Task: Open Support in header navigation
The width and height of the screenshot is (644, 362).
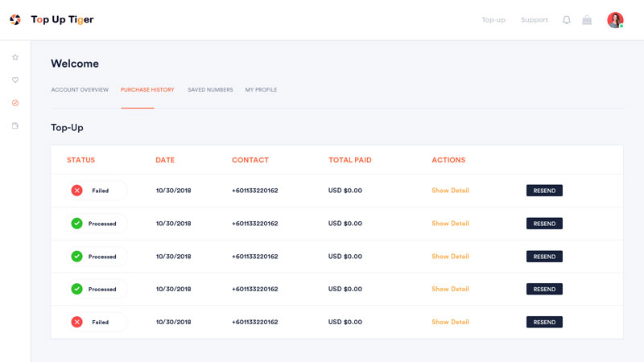Action: [x=534, y=20]
